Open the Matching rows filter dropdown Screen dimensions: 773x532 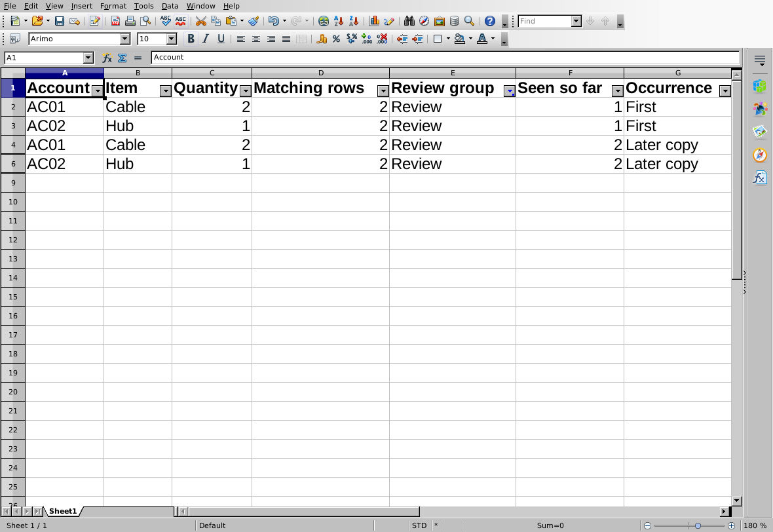(x=383, y=90)
